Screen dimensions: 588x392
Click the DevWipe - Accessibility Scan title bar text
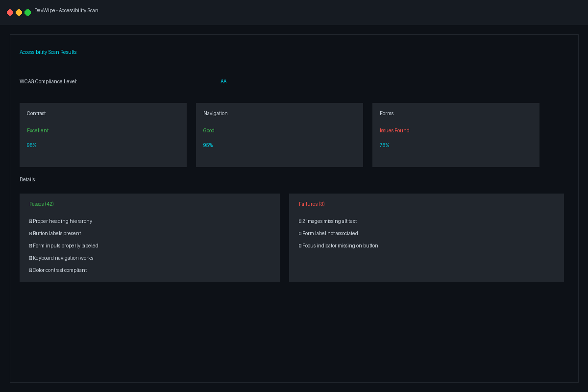tap(66, 10)
